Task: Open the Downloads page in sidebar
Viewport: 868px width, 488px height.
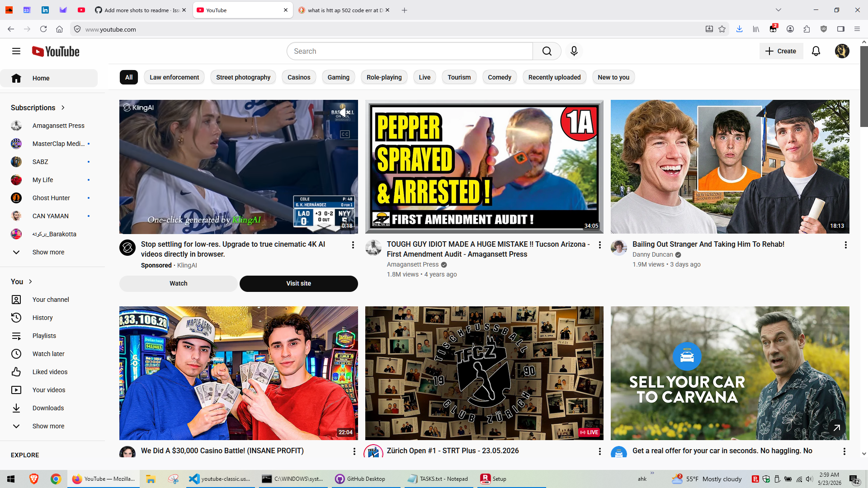Action: (x=49, y=408)
